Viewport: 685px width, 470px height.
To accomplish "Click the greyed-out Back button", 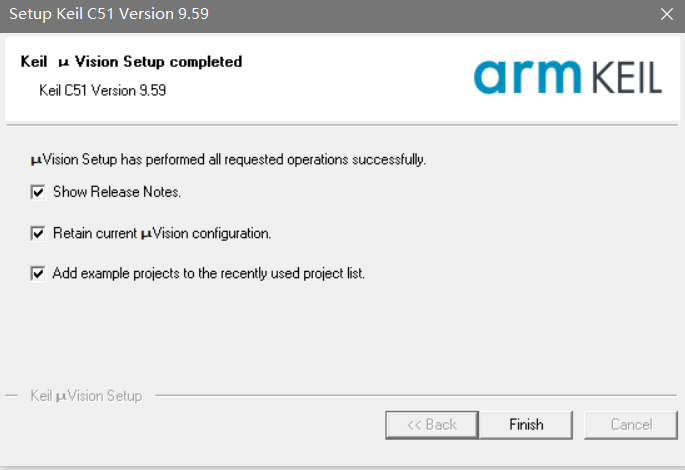I will 431,425.
